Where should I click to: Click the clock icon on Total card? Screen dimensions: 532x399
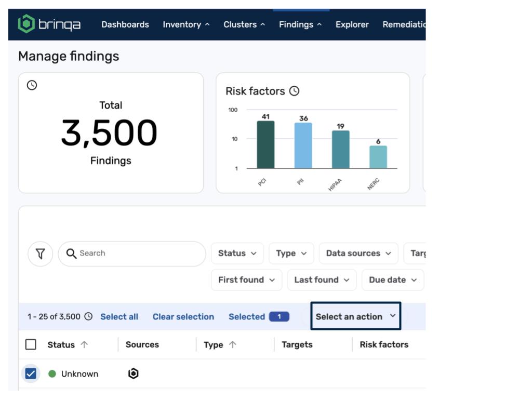point(32,85)
